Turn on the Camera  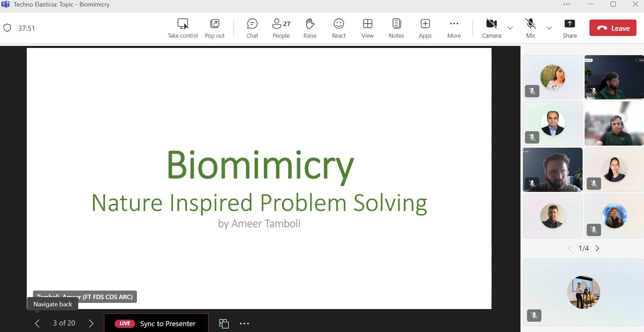click(x=491, y=28)
